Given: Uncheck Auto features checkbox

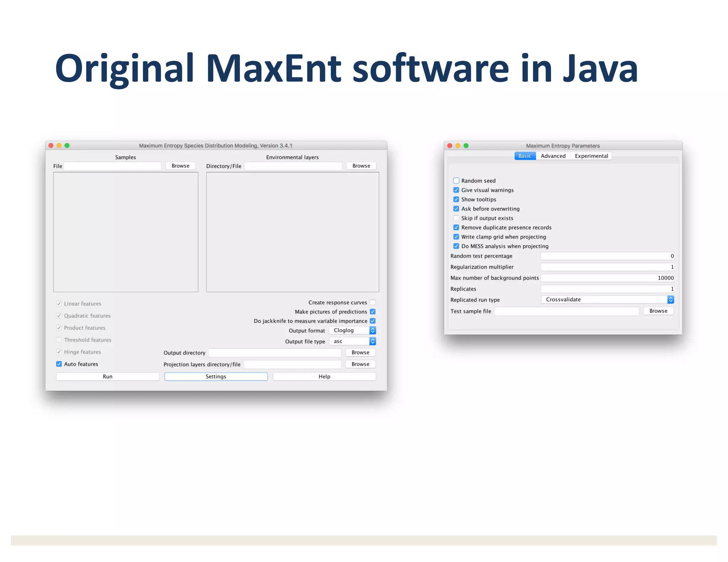Looking at the screenshot, I should point(59,364).
